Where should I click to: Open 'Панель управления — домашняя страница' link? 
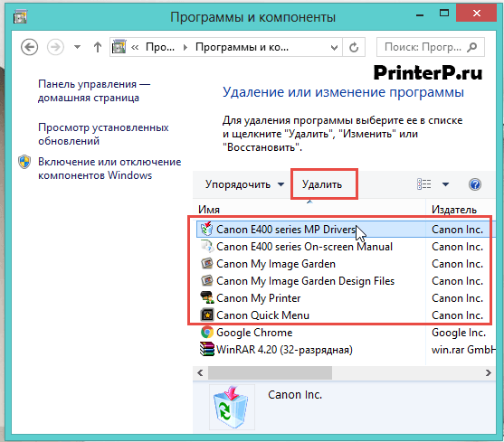pyautogui.click(x=94, y=90)
